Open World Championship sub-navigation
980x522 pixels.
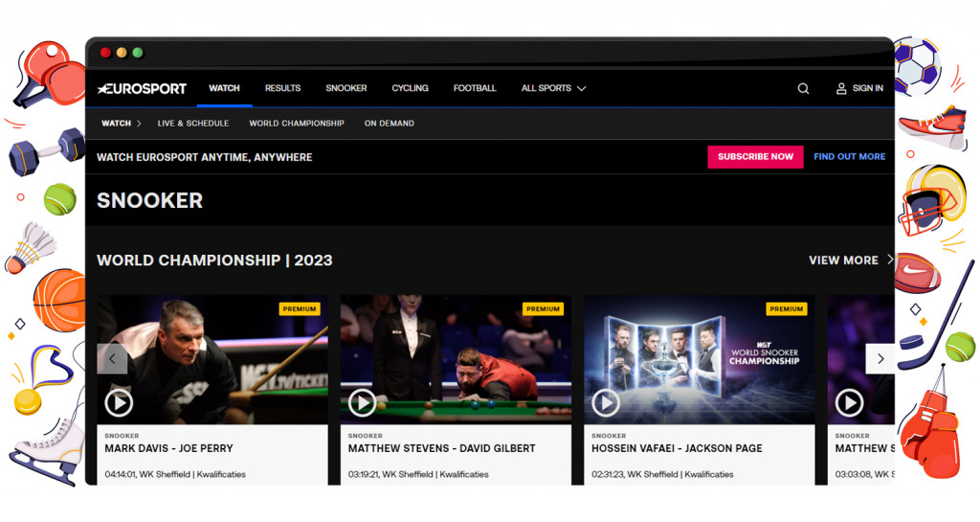point(297,124)
